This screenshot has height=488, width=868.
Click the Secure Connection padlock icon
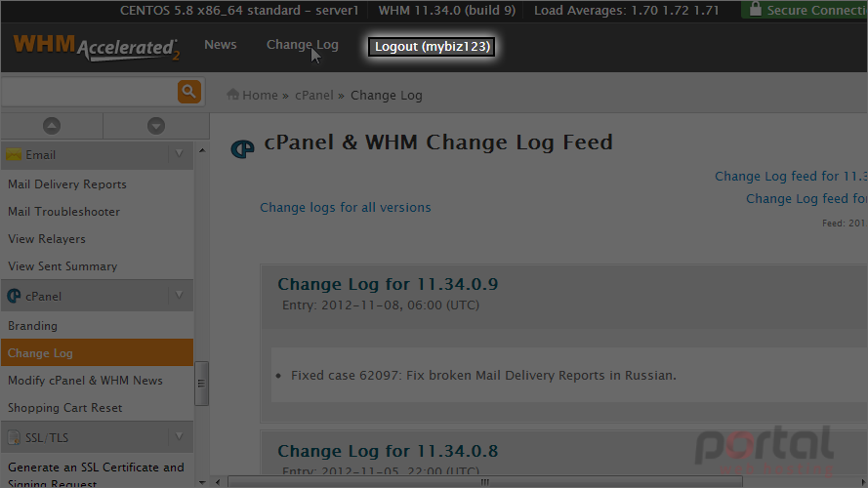pyautogui.click(x=755, y=9)
